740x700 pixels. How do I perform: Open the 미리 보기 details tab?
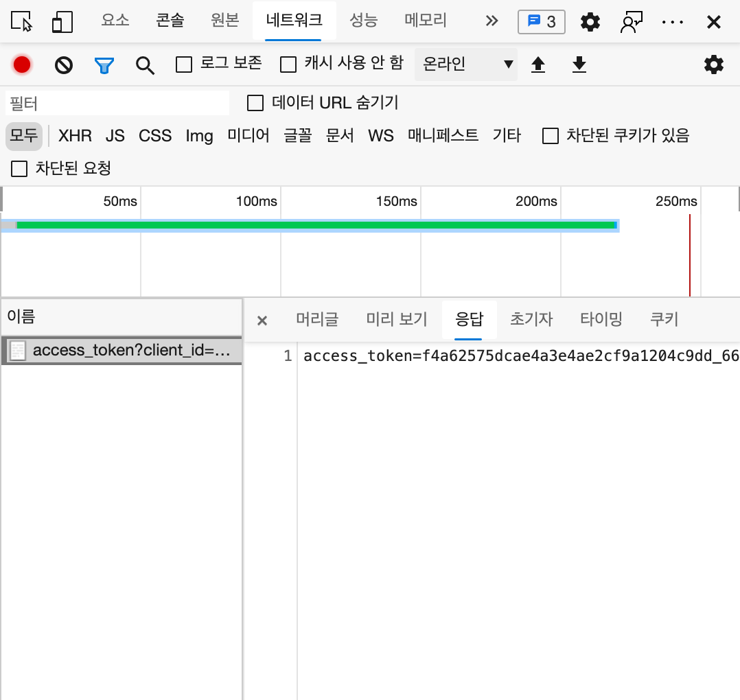397,319
